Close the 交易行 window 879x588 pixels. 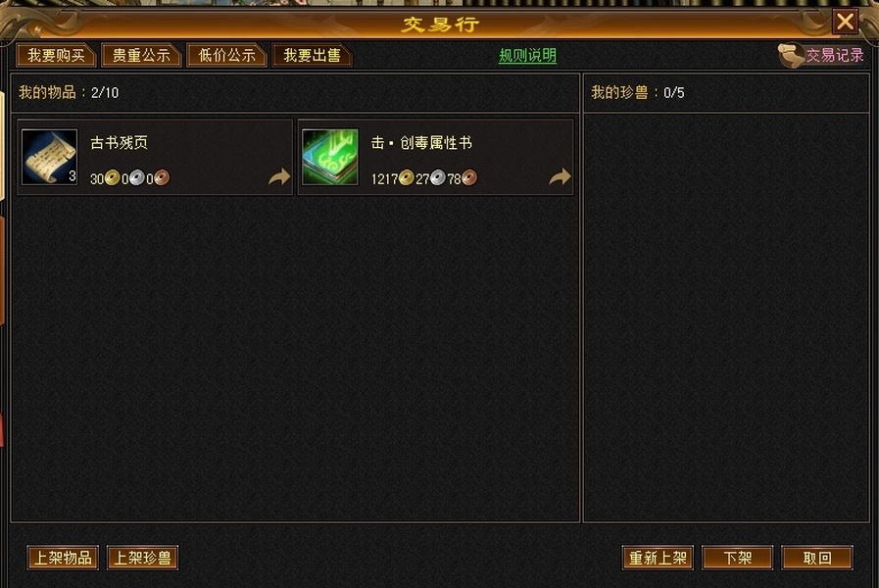[845, 22]
